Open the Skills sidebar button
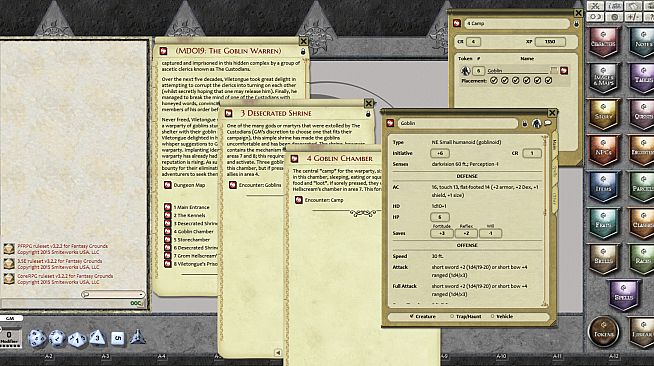654x366 pixels. click(x=603, y=259)
